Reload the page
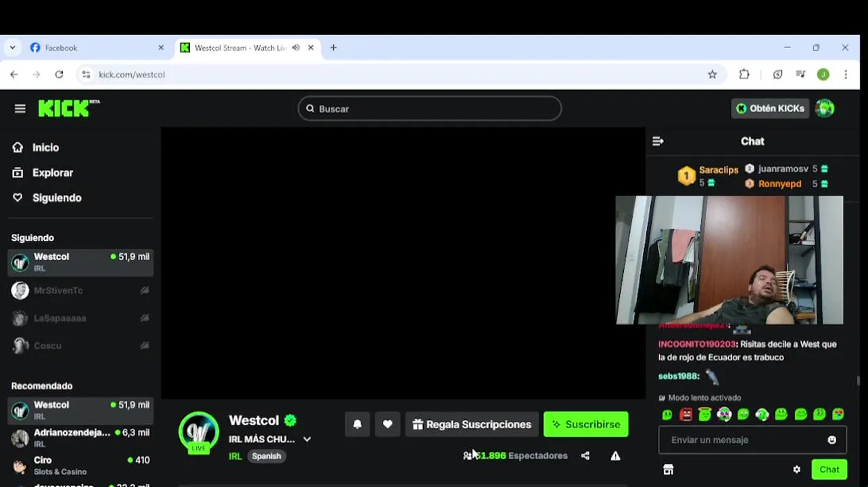868x487 pixels. (59, 74)
